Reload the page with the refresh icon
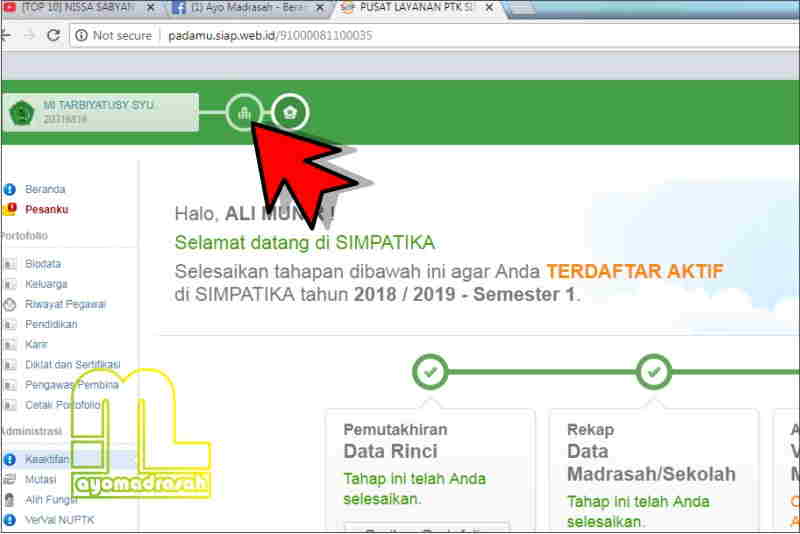 pyautogui.click(x=53, y=35)
